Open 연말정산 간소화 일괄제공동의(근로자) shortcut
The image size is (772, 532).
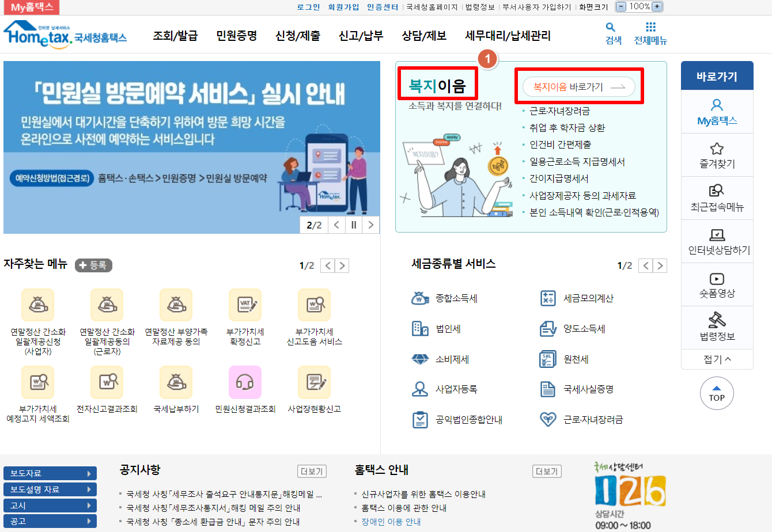[x=107, y=322]
